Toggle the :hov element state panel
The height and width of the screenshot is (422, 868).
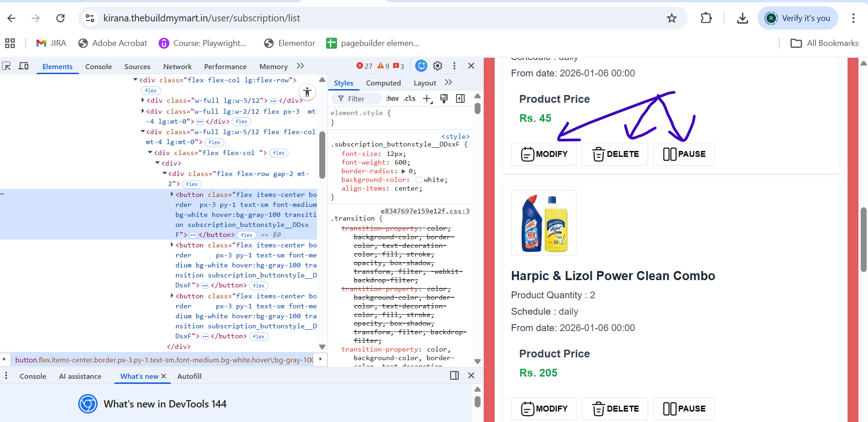(x=392, y=99)
